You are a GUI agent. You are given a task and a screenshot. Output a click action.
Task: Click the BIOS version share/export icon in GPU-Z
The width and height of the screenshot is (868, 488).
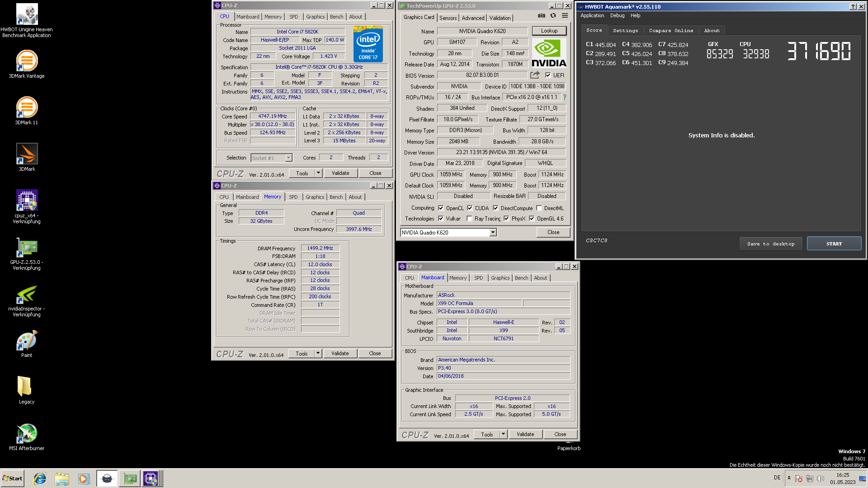click(x=535, y=75)
